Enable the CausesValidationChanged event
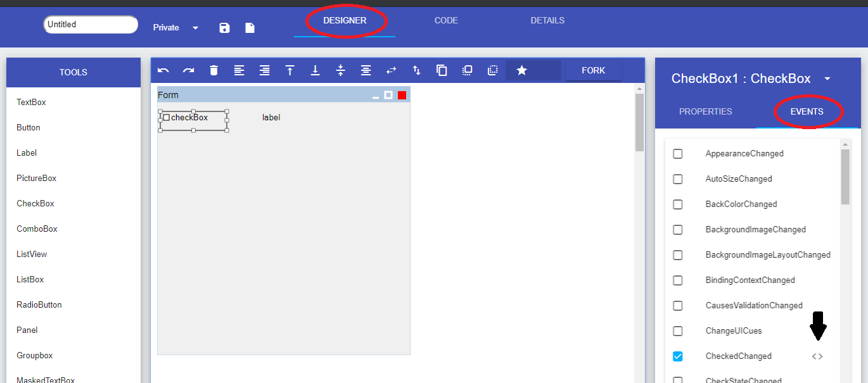868x383 pixels. point(677,306)
